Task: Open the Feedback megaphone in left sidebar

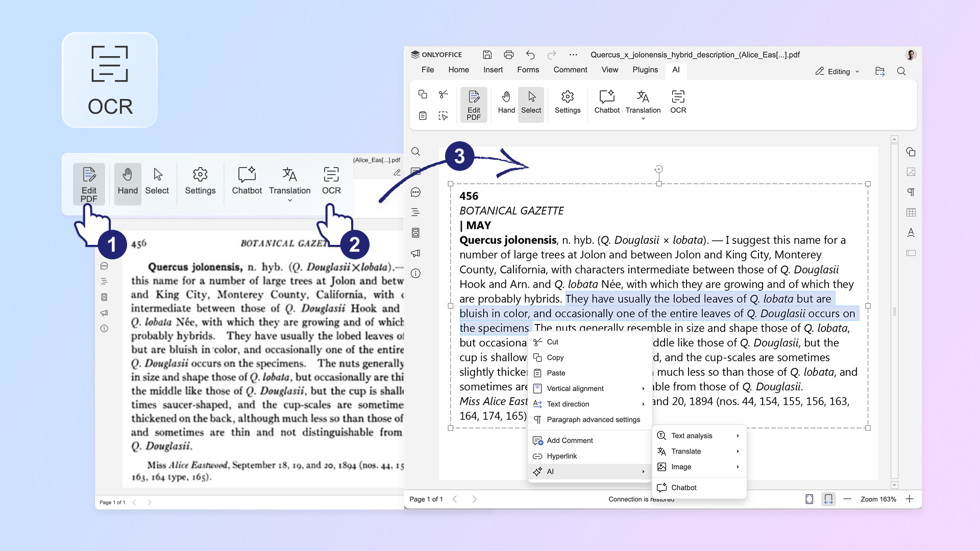Action: coord(415,253)
